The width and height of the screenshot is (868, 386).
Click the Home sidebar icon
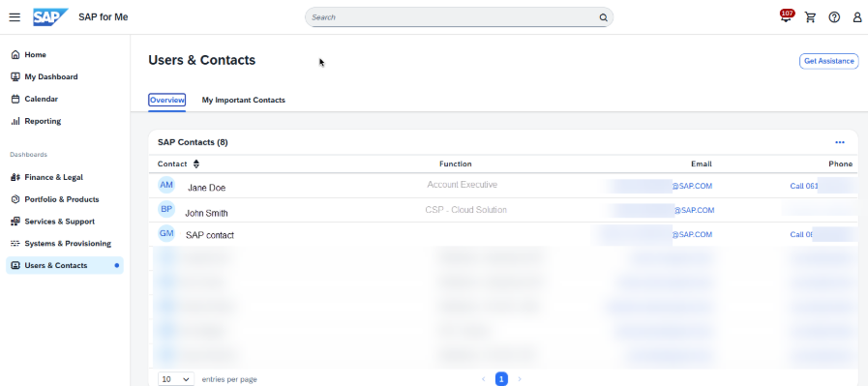pyautogui.click(x=15, y=55)
